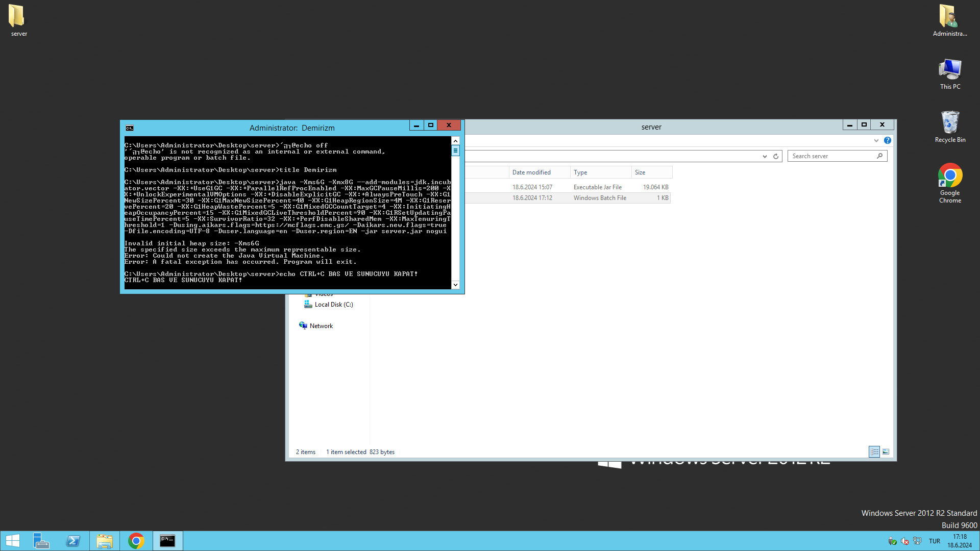Open the address bar history dropdown
980x551 pixels.
(765, 156)
